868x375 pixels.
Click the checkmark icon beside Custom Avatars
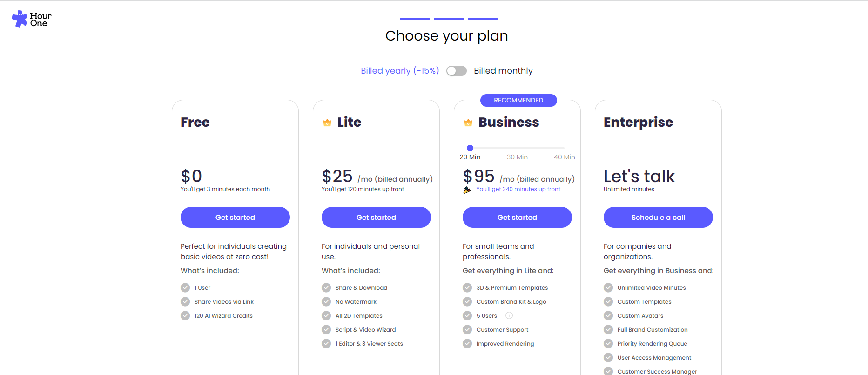click(608, 316)
